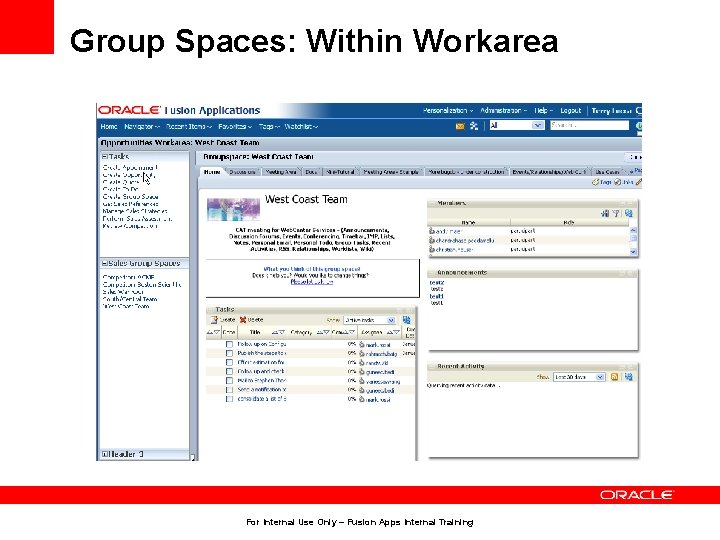Click the chandrahasa member name link

point(465,240)
